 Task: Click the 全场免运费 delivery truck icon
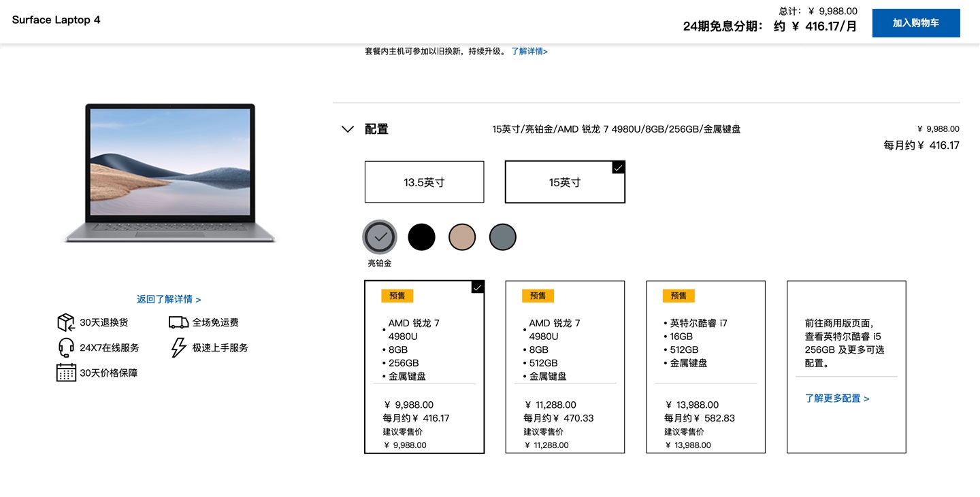pos(178,322)
